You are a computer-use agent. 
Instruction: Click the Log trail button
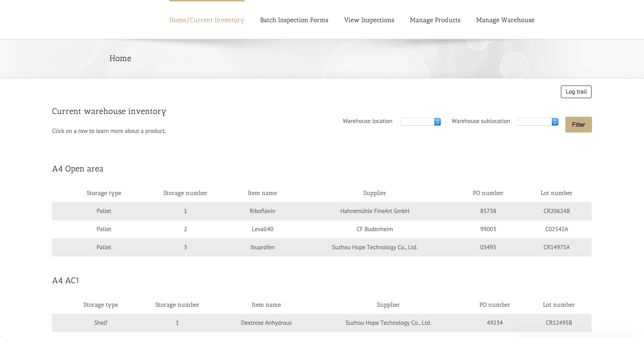tap(576, 92)
